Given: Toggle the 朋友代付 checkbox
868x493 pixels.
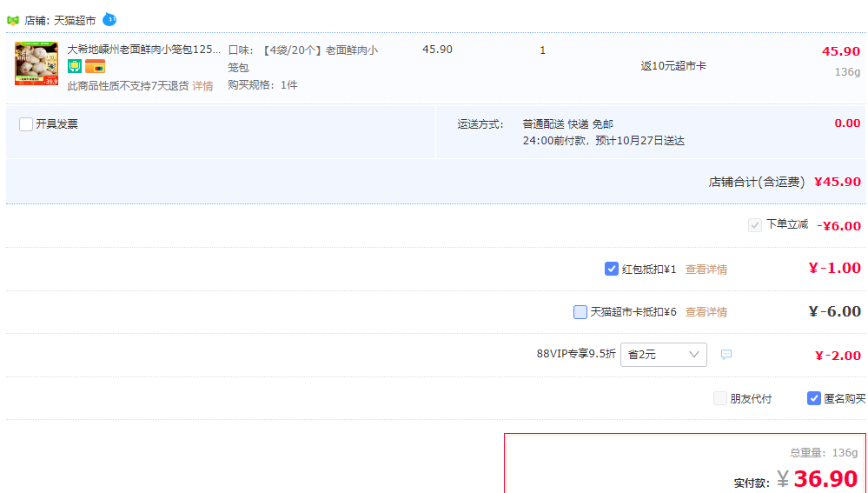Looking at the screenshot, I should (x=719, y=398).
